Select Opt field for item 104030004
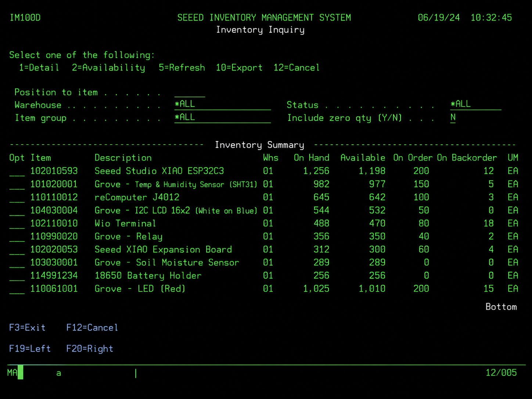The image size is (532, 399). pyautogui.click(x=17, y=211)
